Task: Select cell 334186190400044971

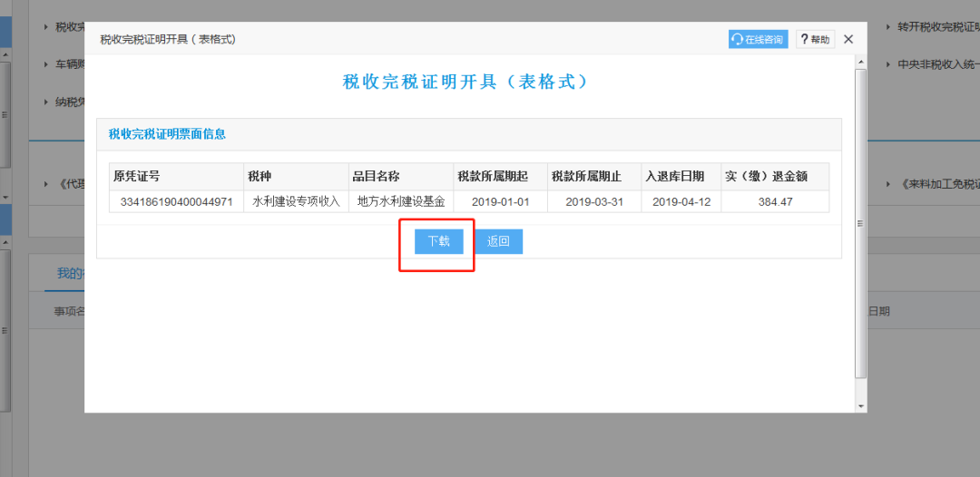Action: 177,201
